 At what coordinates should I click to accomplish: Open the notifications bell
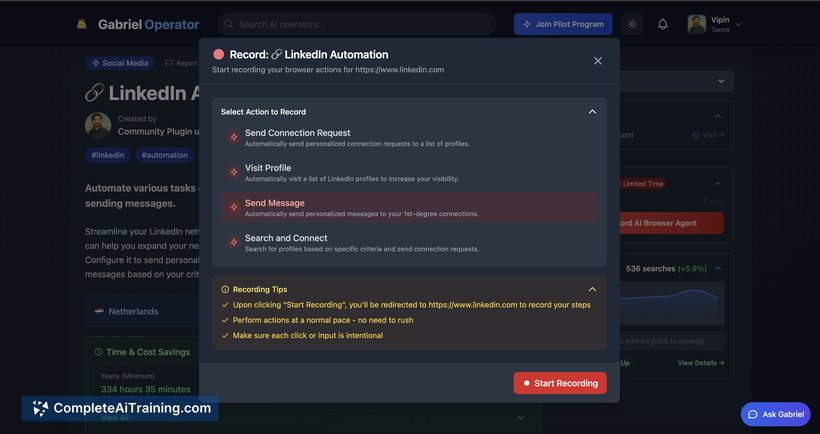pos(662,24)
